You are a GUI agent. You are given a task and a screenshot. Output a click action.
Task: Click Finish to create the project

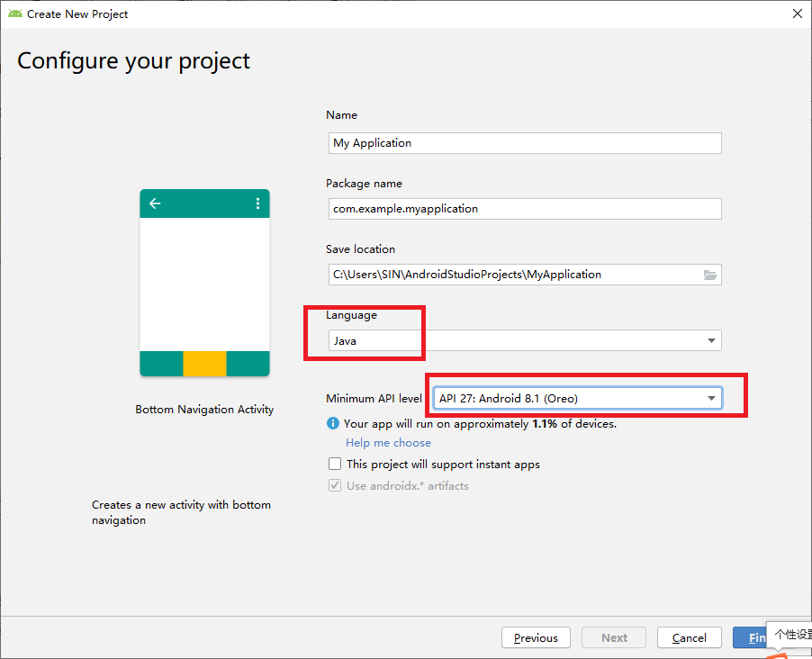pyautogui.click(x=751, y=637)
